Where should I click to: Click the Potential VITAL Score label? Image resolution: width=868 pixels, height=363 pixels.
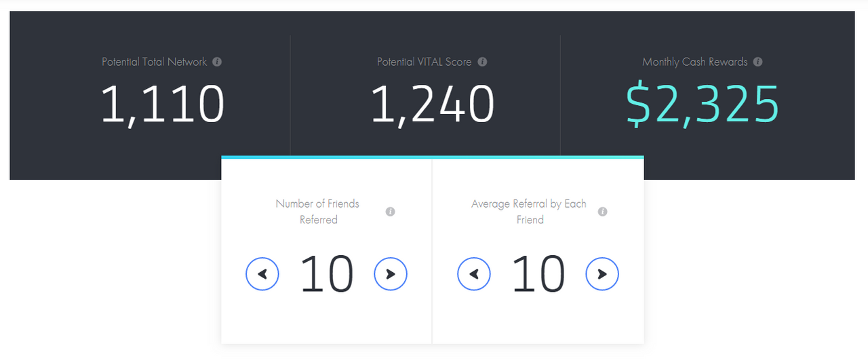(425, 62)
